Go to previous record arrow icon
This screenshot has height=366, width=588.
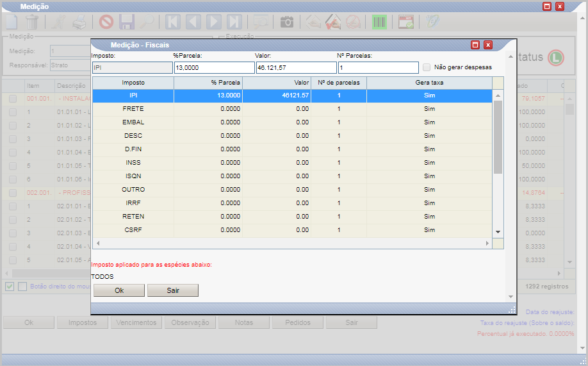(x=193, y=22)
